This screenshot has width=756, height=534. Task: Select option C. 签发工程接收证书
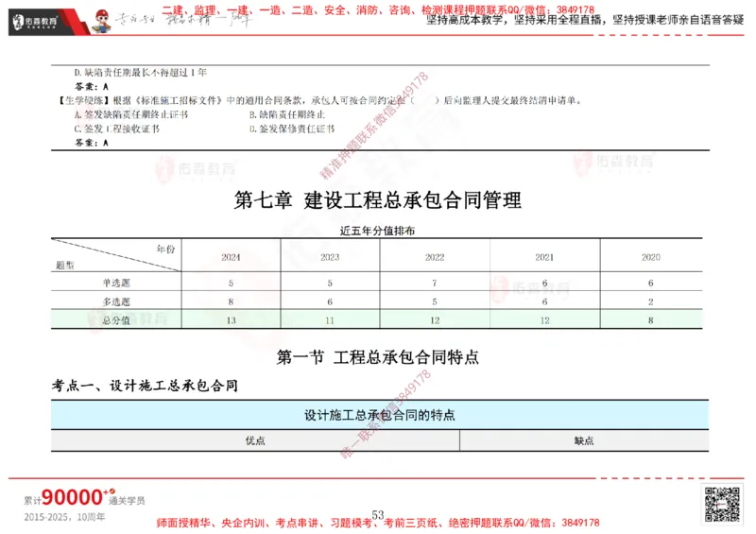pos(116,129)
